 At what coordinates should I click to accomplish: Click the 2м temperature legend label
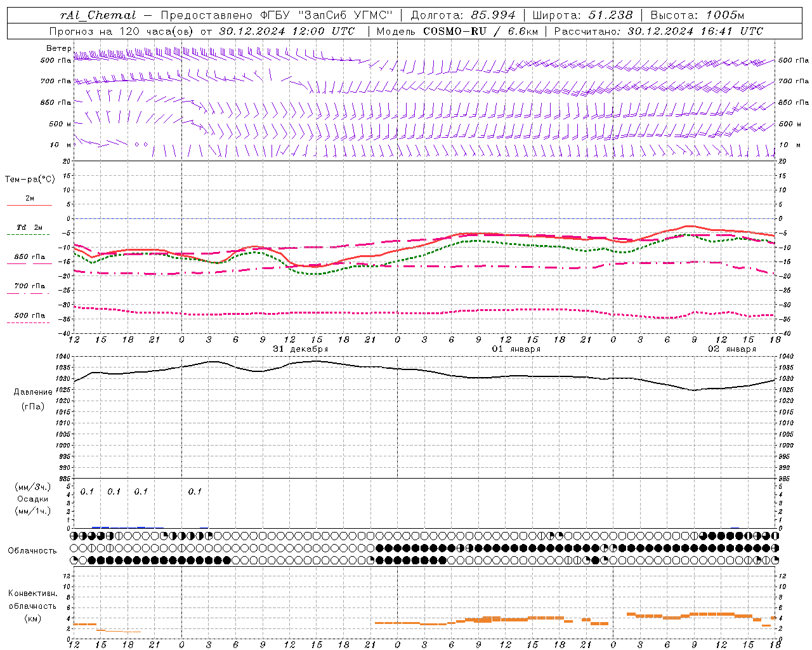pos(30,198)
